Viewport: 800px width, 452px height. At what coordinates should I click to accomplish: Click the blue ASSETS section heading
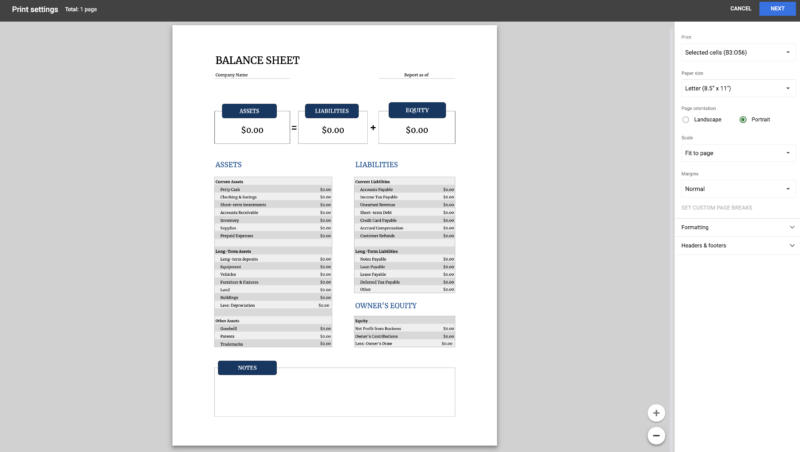pos(229,165)
